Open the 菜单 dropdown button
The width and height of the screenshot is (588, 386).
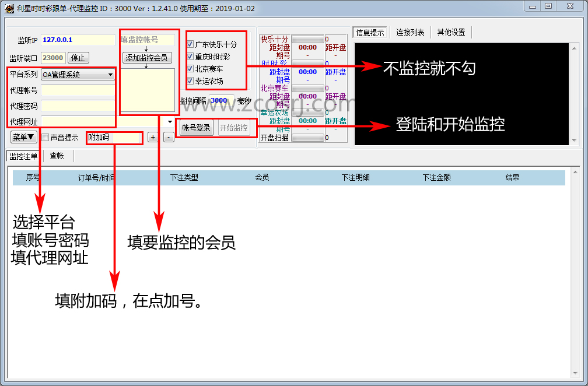point(24,137)
